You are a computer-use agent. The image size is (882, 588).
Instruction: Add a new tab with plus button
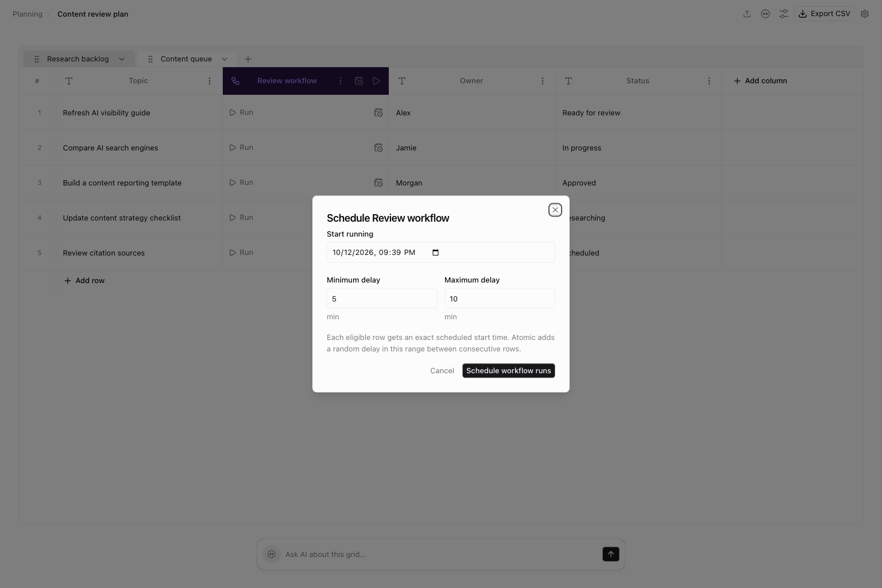[x=248, y=59]
